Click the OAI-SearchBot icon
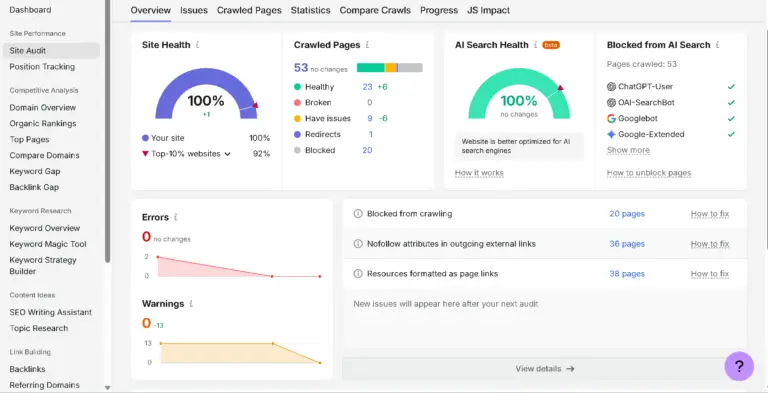768x393 pixels. [611, 102]
